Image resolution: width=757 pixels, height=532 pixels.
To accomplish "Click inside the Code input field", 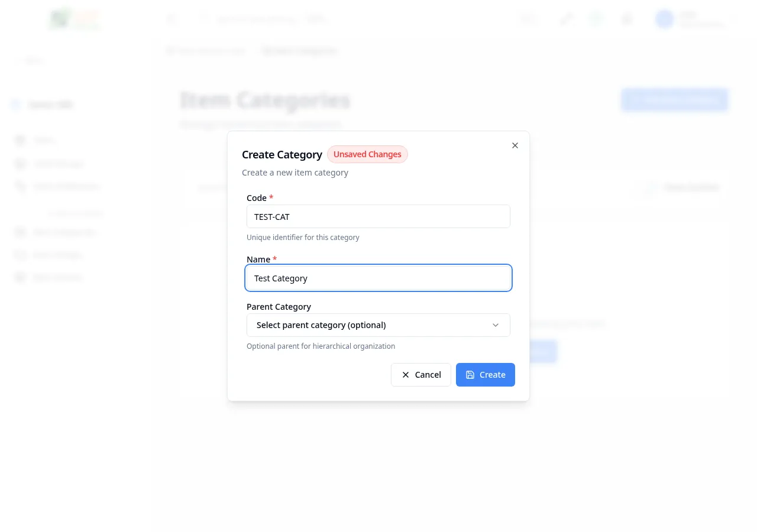I will [378, 216].
